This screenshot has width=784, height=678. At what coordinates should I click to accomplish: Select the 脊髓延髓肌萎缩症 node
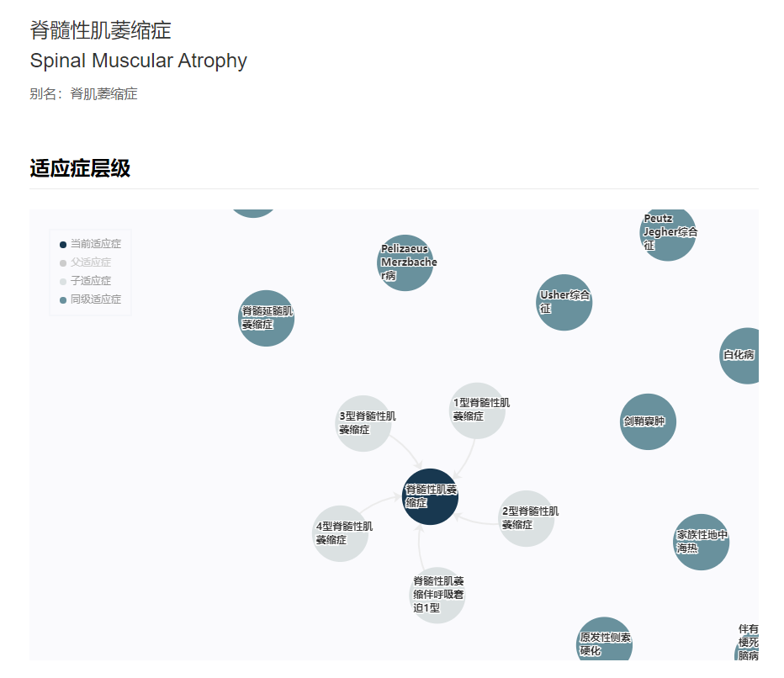[x=267, y=318]
